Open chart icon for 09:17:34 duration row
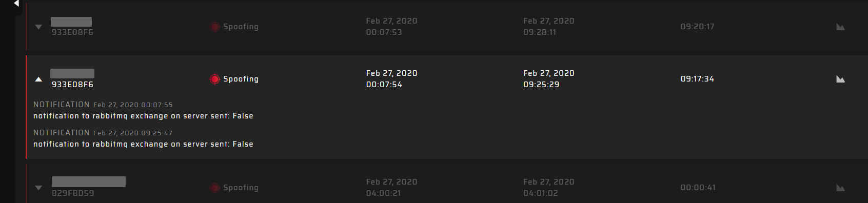The width and height of the screenshot is (868, 203). point(840,79)
